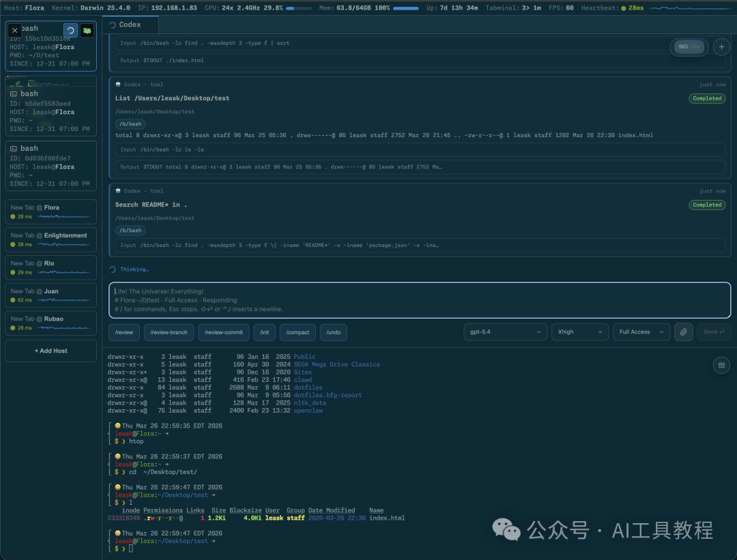Select the bash session with ID 0d036f00fde7
The image size is (737, 560).
[x=51, y=166]
